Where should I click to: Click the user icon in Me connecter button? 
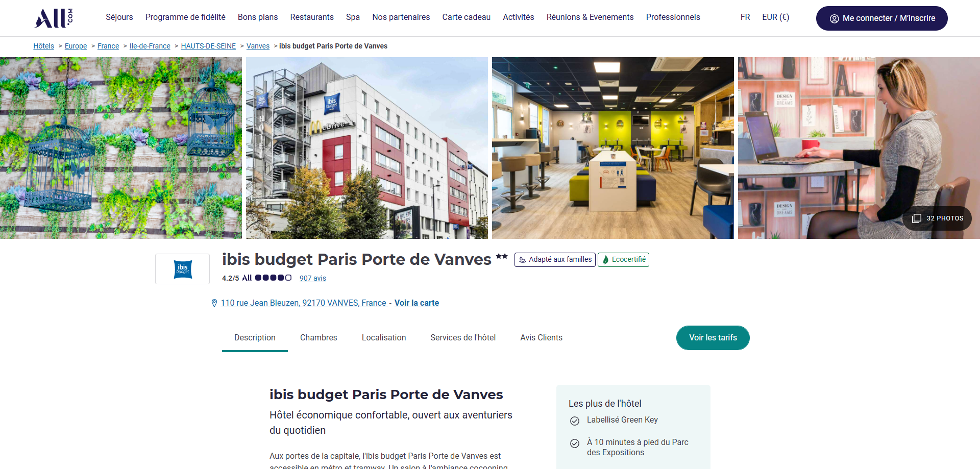(x=835, y=18)
